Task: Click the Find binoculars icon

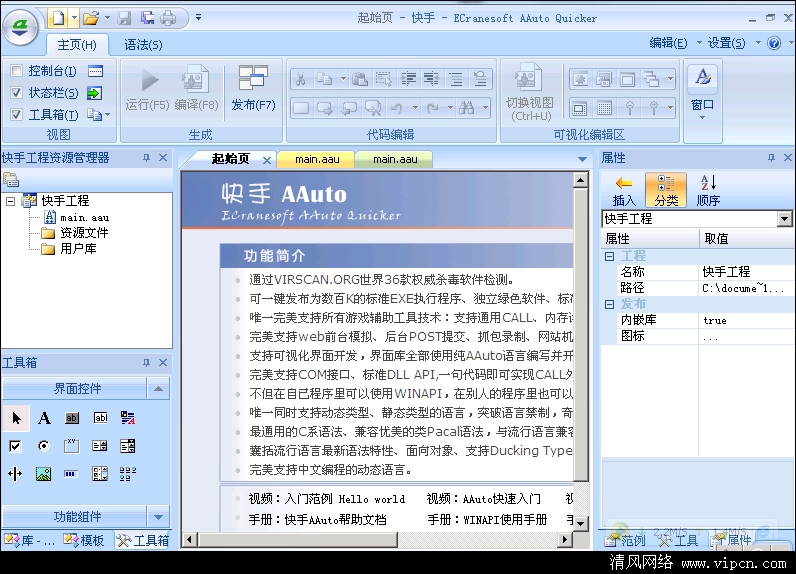Action: tap(466, 107)
